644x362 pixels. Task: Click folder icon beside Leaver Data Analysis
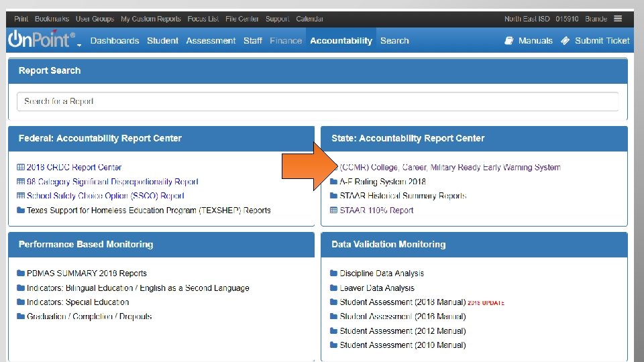click(333, 288)
